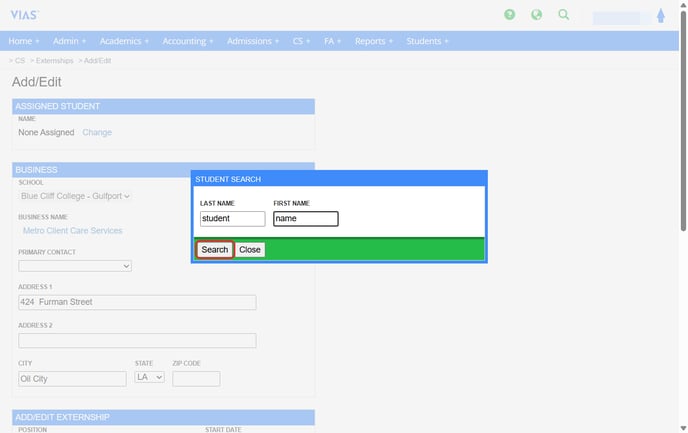
Task: Click the First Name search field
Action: click(x=305, y=218)
